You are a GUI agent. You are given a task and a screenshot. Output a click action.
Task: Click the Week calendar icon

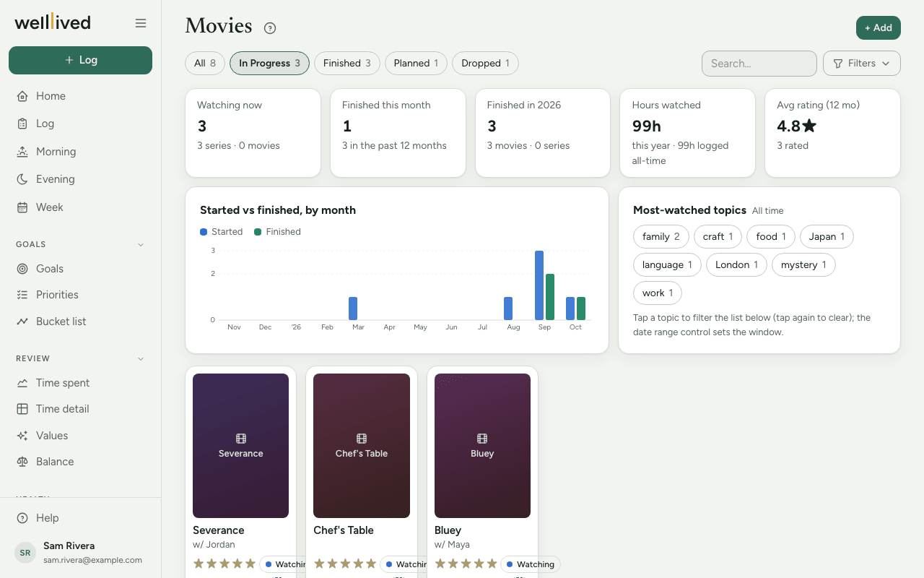(x=22, y=207)
